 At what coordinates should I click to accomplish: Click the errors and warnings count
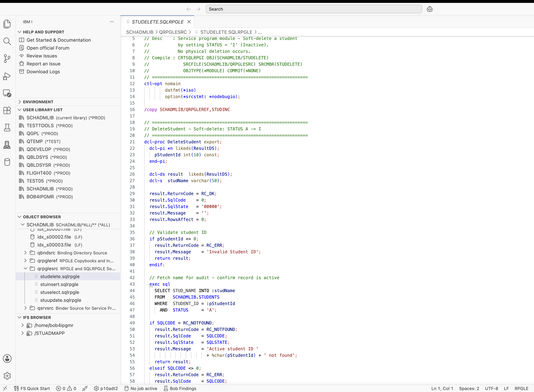coord(66,388)
